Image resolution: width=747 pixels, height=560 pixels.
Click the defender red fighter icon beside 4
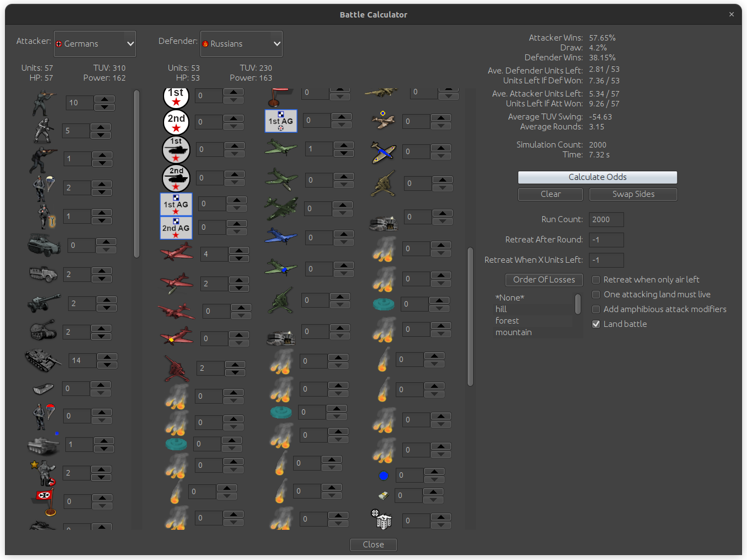click(x=176, y=253)
